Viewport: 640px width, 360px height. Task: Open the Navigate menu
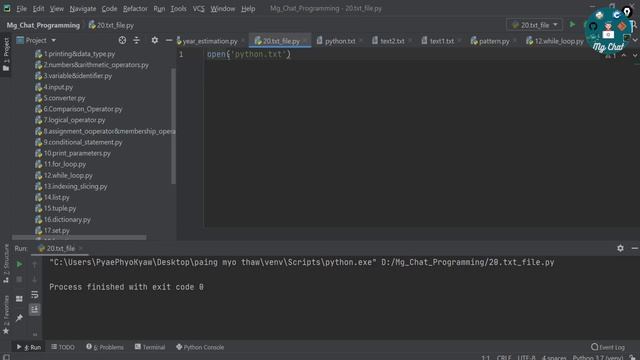(82, 9)
